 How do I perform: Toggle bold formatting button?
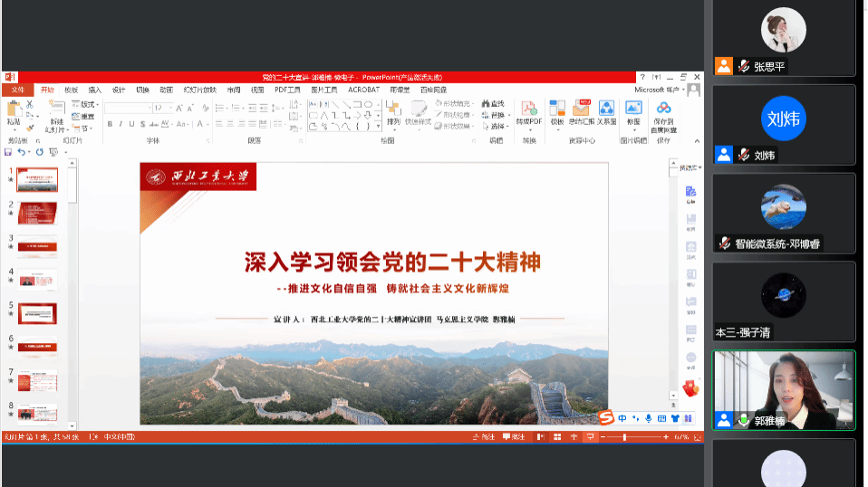tap(109, 124)
